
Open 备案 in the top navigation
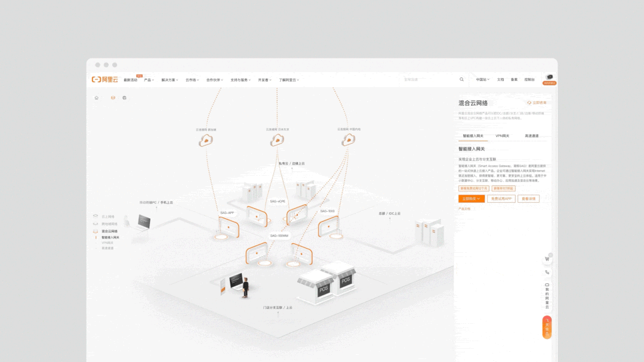514,80
